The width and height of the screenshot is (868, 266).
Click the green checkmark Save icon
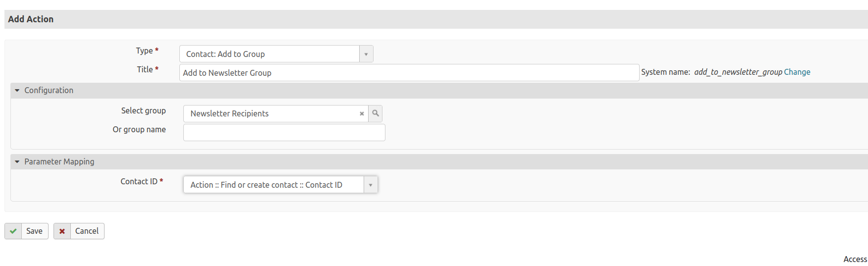point(13,231)
